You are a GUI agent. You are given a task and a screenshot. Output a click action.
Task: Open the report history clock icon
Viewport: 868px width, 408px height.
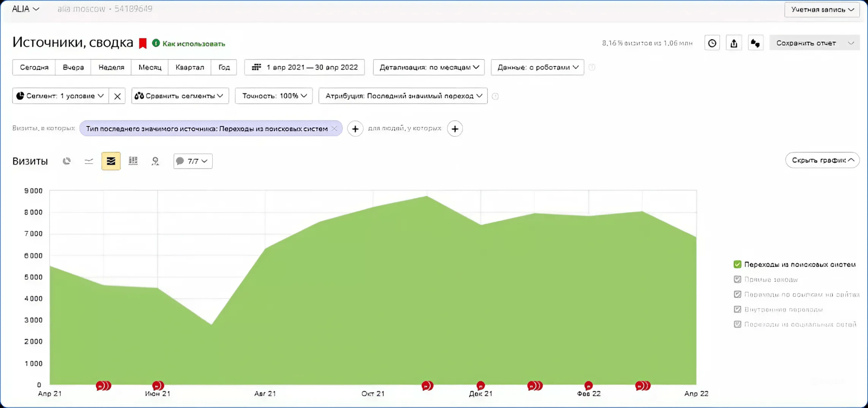(712, 43)
